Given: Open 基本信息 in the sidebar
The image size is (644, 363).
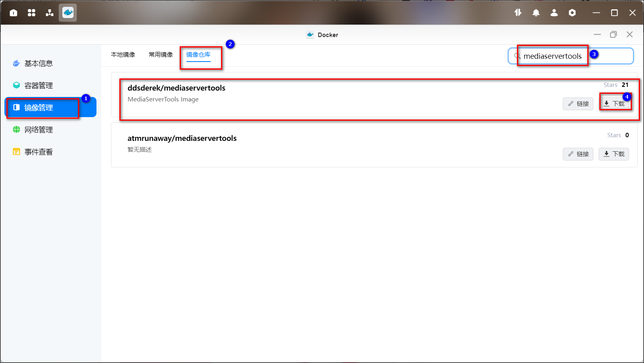Looking at the screenshot, I should pyautogui.click(x=39, y=64).
